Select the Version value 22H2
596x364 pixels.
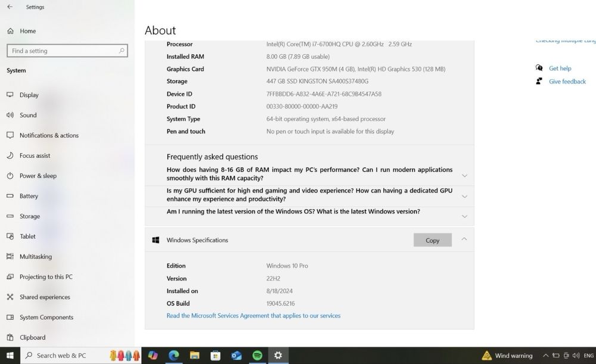coord(274,278)
